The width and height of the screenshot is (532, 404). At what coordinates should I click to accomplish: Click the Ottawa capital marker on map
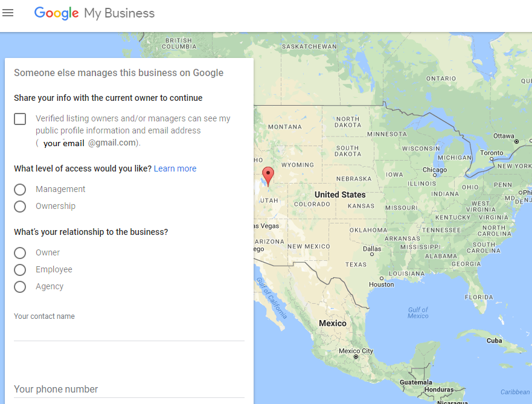(516, 141)
